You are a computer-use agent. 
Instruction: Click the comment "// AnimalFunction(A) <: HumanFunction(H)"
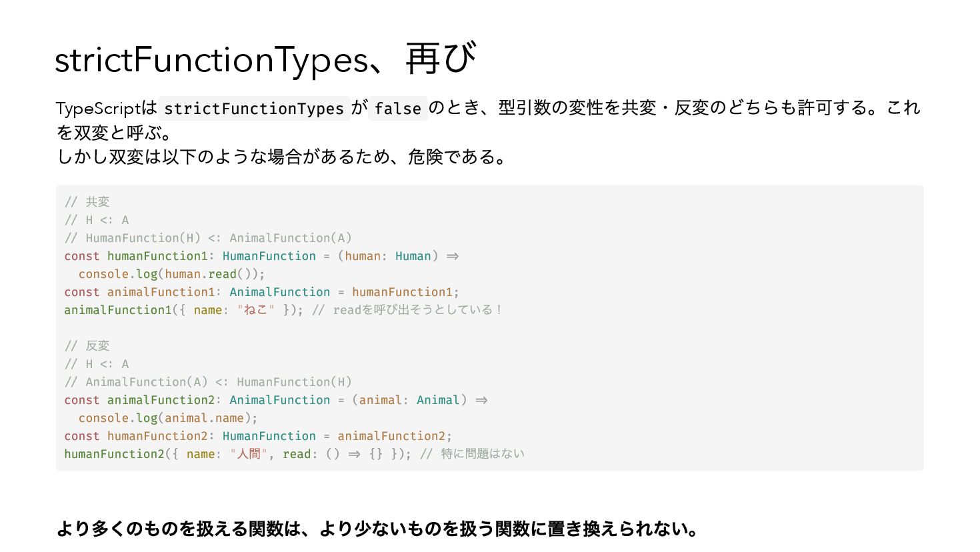pos(208,382)
